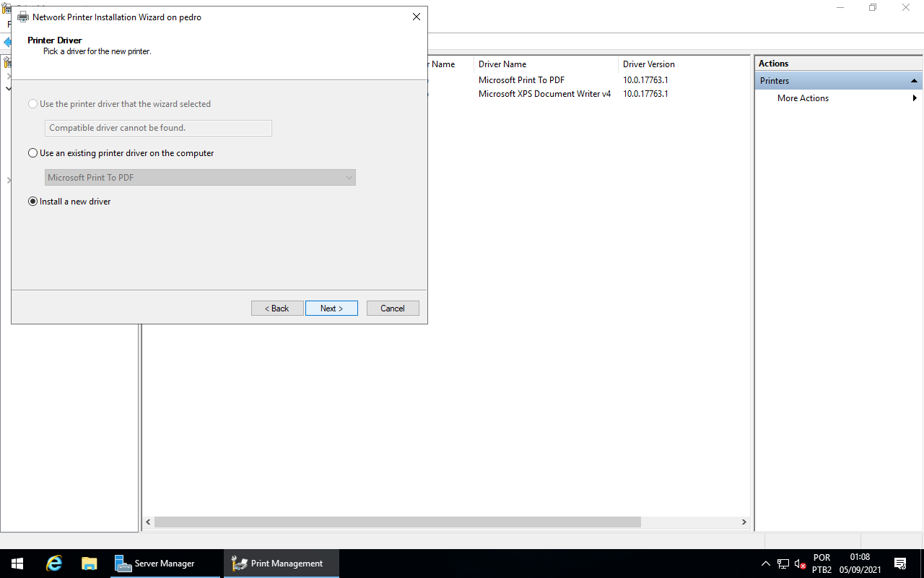Open the existing printer driver dropdown

pos(200,178)
